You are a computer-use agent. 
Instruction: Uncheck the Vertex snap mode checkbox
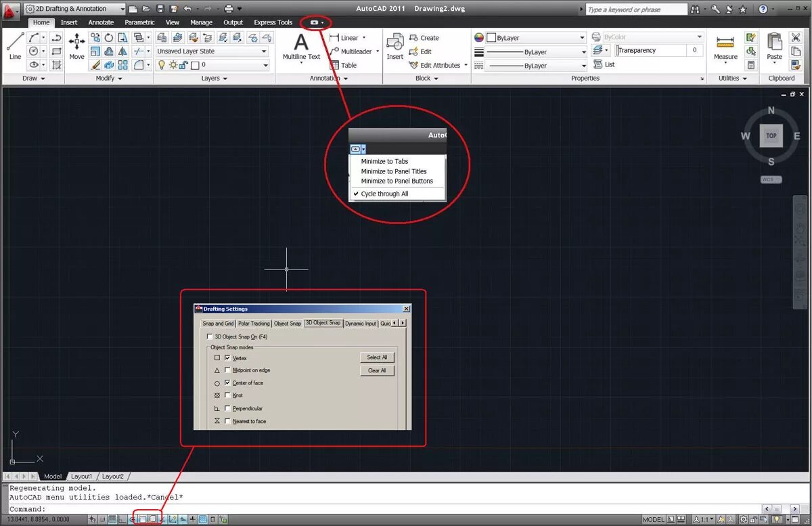(227, 357)
